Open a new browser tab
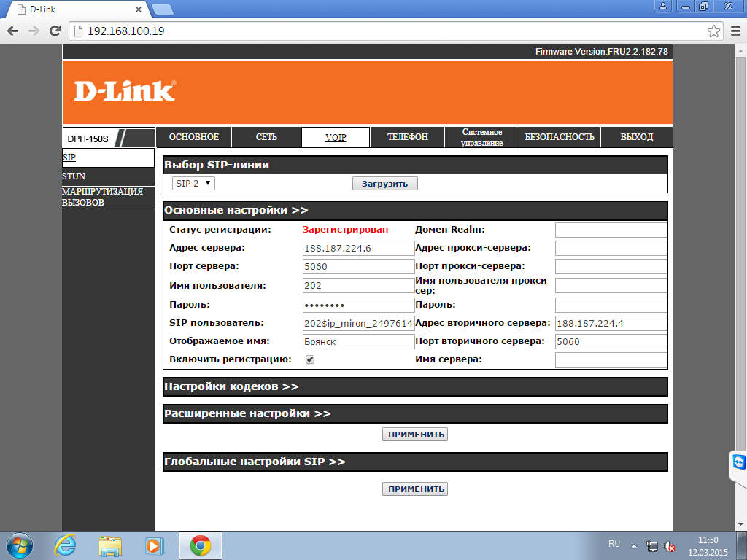Screen dimensions: 747x560 click(x=163, y=9)
